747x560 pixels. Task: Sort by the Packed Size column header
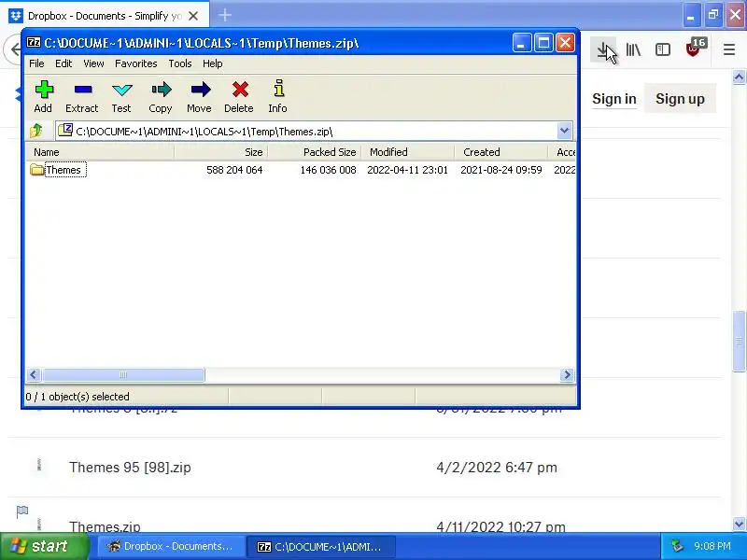point(315,152)
